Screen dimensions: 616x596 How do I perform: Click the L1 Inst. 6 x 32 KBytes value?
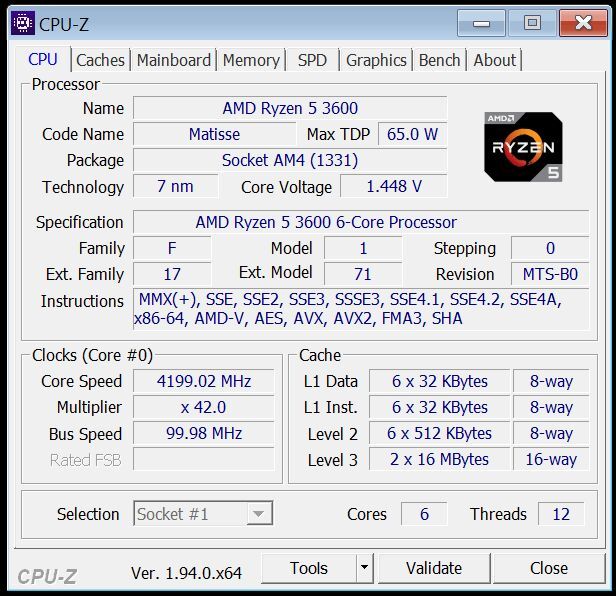point(439,407)
